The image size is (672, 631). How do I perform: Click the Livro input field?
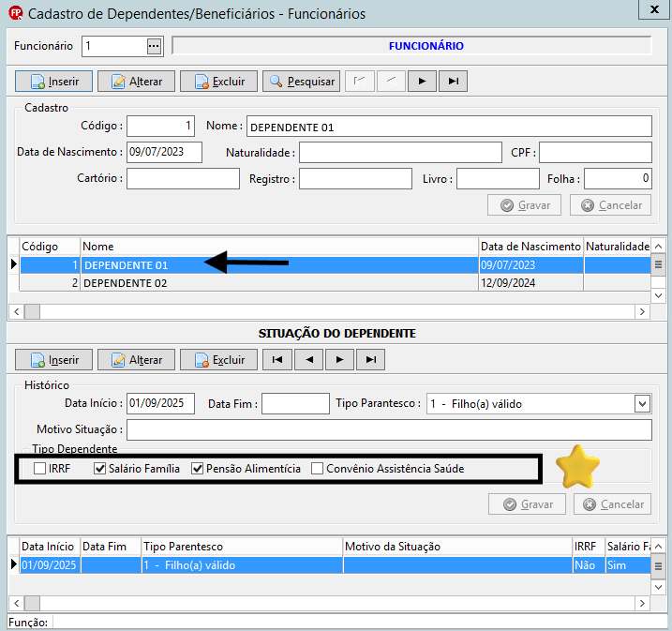pos(498,179)
